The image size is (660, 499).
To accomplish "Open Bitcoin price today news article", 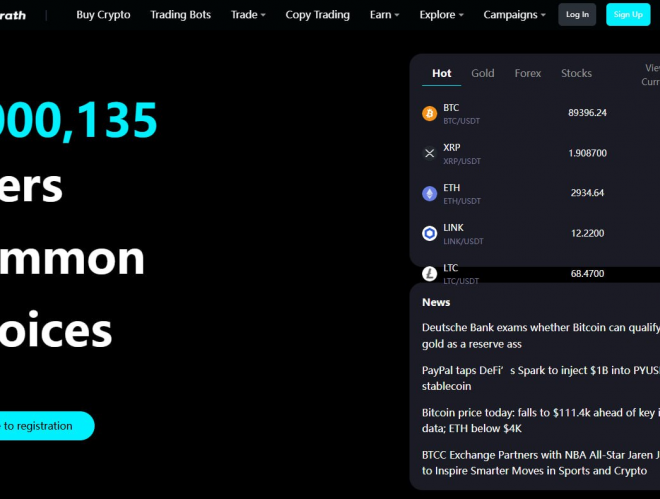I will click(540, 420).
